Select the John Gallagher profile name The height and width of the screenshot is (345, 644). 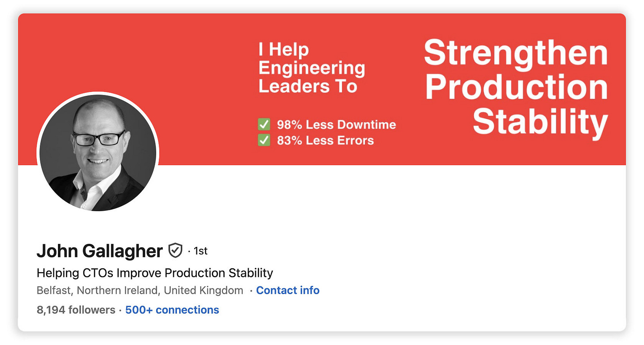click(100, 251)
